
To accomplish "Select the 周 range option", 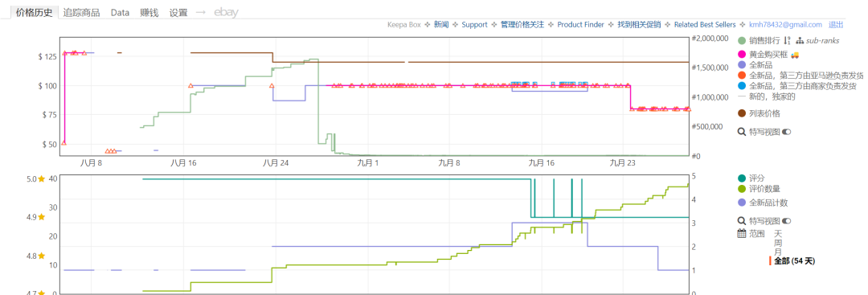I will pyautogui.click(x=778, y=243).
